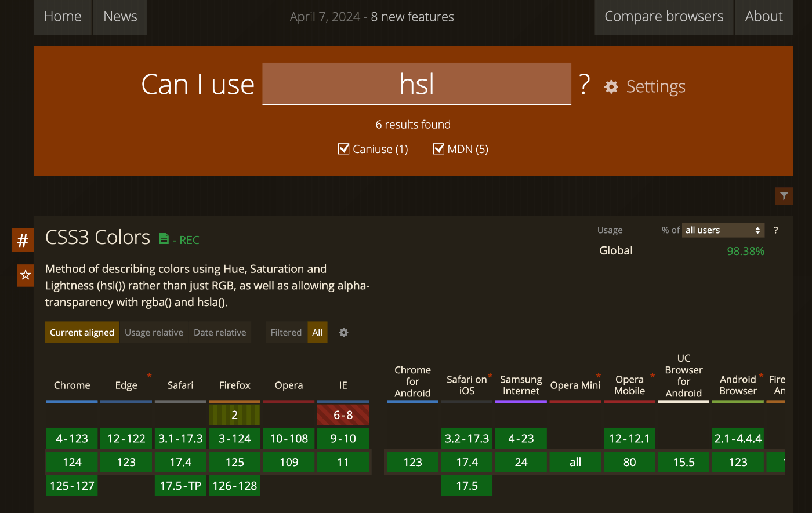Click the Android Browser column header
Screen dimensions: 812x513
[738, 385]
